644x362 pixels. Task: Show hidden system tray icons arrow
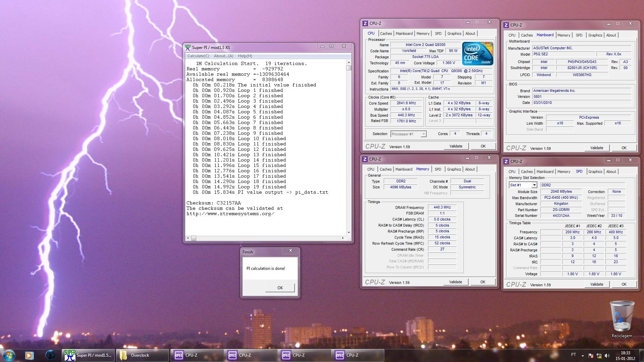pos(583,355)
